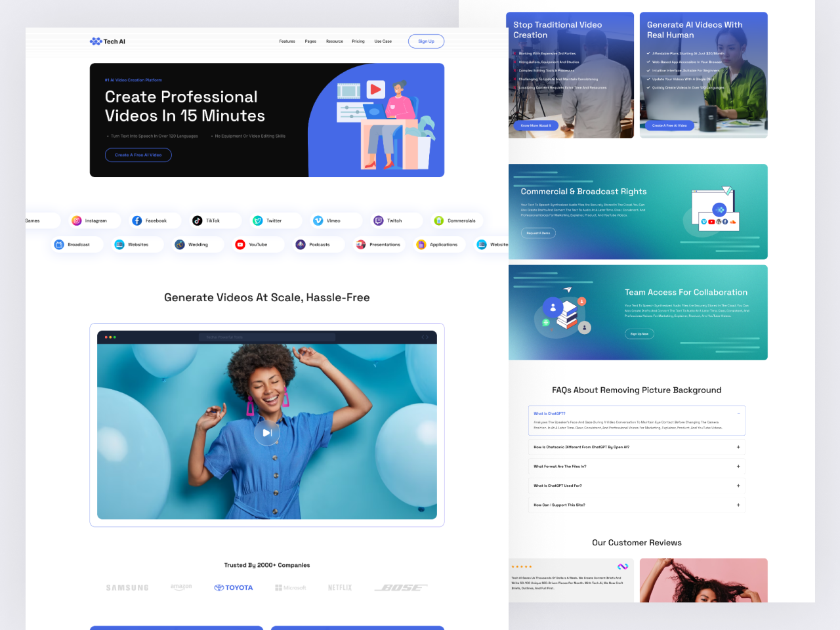Select the Twitter icon chip

pyautogui.click(x=274, y=220)
